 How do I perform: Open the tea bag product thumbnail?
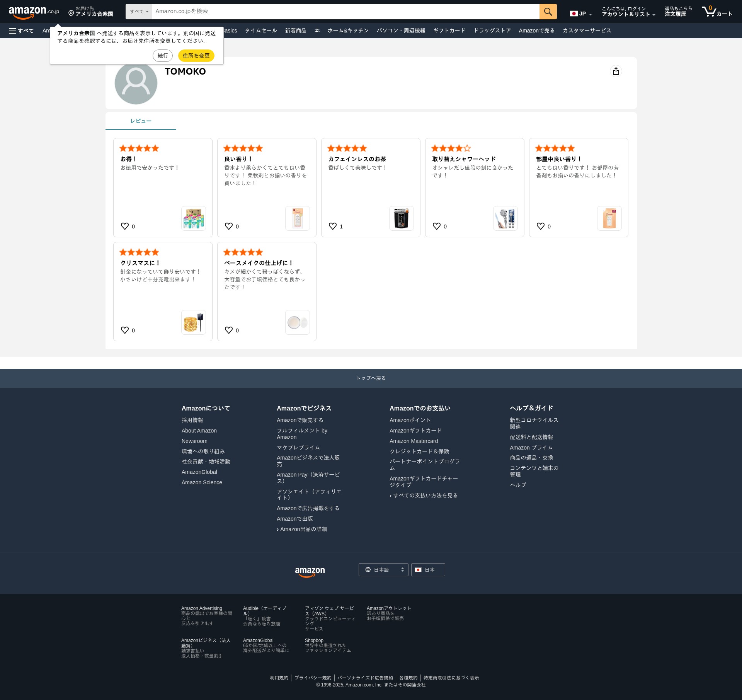402,218
